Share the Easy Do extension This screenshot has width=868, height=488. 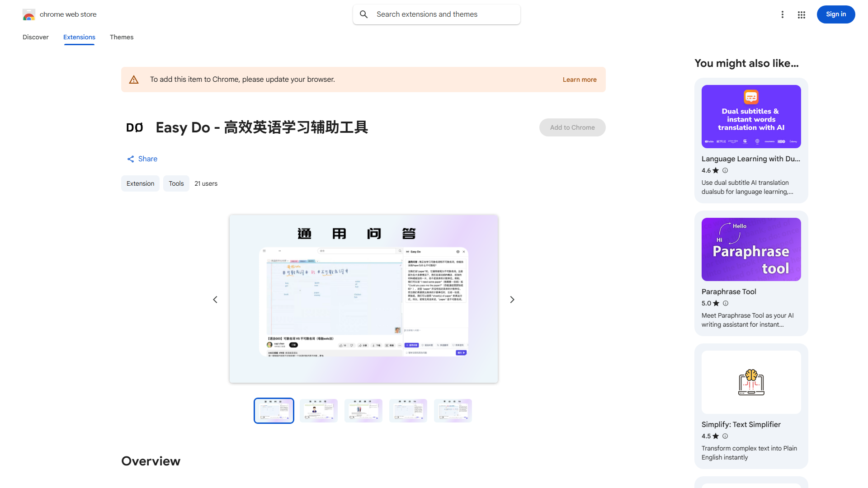point(142,159)
